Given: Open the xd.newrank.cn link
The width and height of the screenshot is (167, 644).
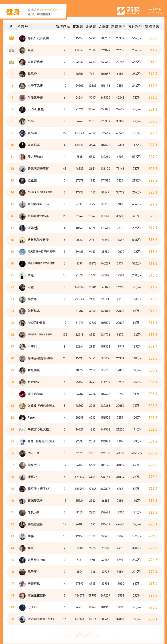Looking at the screenshot, I should 48,10.
